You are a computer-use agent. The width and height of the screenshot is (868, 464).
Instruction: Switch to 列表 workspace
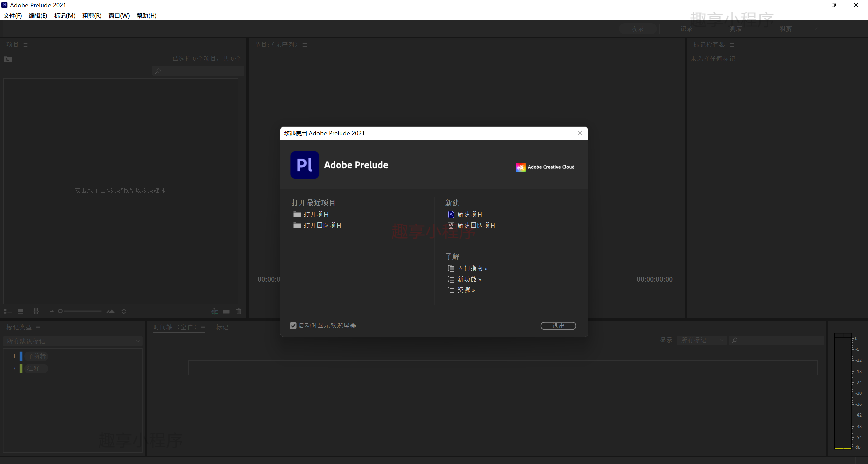(736, 29)
